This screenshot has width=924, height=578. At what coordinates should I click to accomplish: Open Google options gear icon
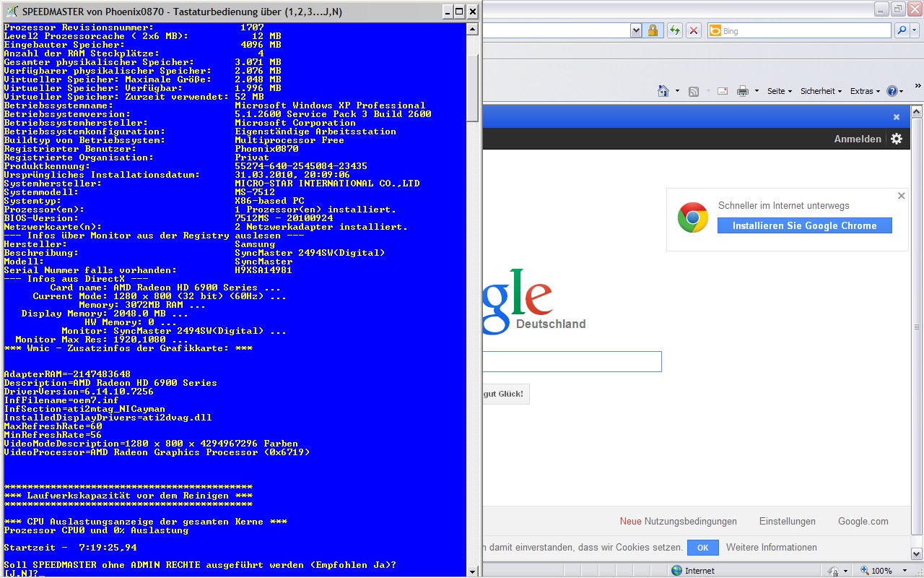point(897,139)
